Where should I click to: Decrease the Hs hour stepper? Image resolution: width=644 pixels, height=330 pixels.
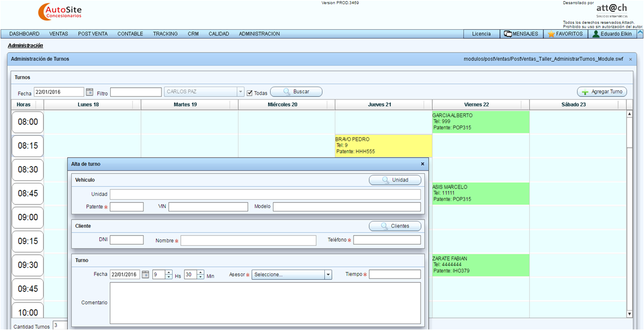click(169, 277)
